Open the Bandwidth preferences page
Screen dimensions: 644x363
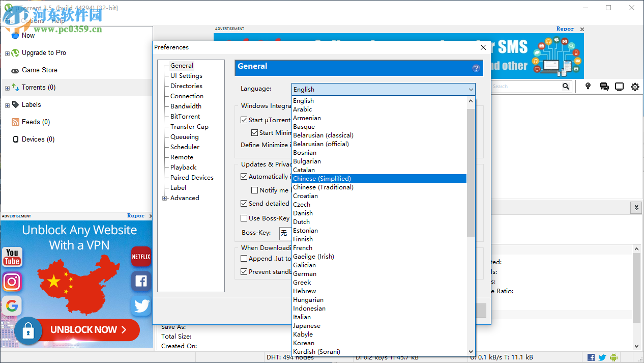pyautogui.click(x=186, y=106)
